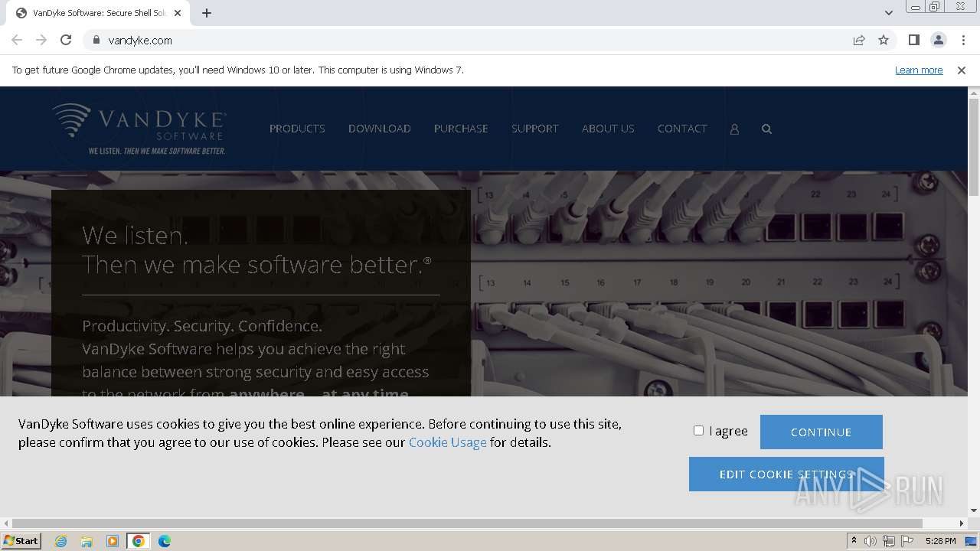Click the network tray icon

pyautogui.click(x=889, y=541)
